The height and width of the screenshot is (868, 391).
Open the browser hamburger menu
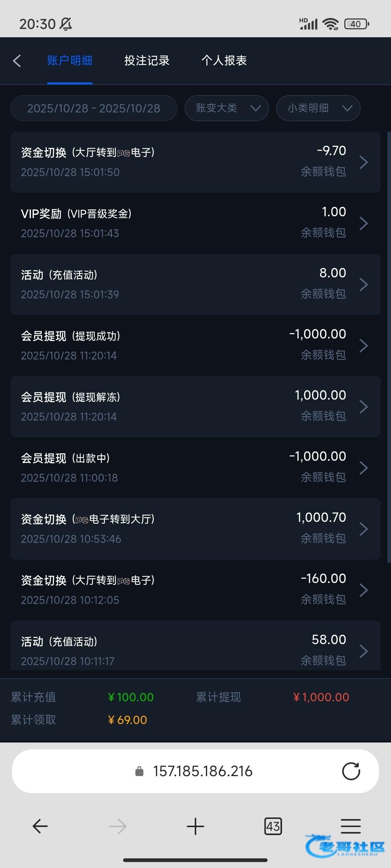click(x=350, y=826)
